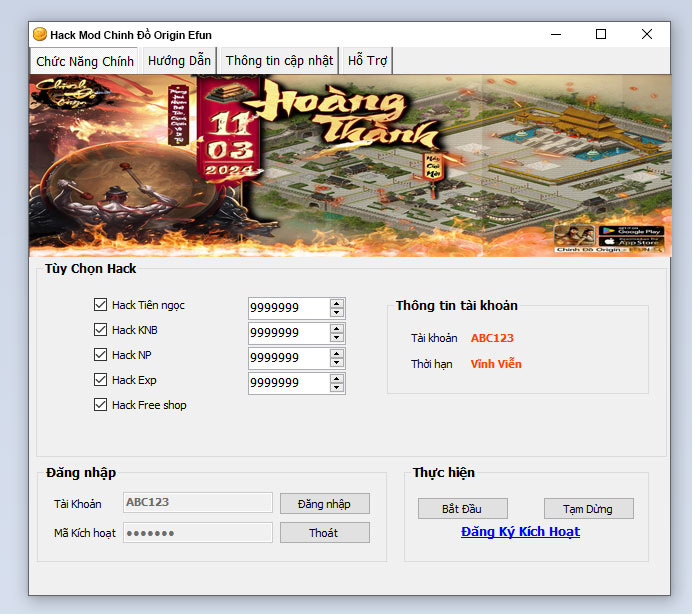This screenshot has width=693, height=616.
Task: Open the Hỗ Trợ tab
Action: 367,61
